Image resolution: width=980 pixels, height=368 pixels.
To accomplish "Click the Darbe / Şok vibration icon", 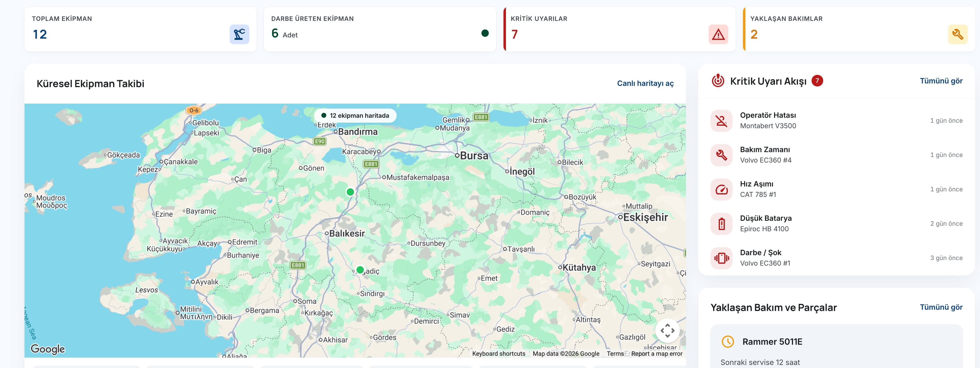I will pos(721,258).
